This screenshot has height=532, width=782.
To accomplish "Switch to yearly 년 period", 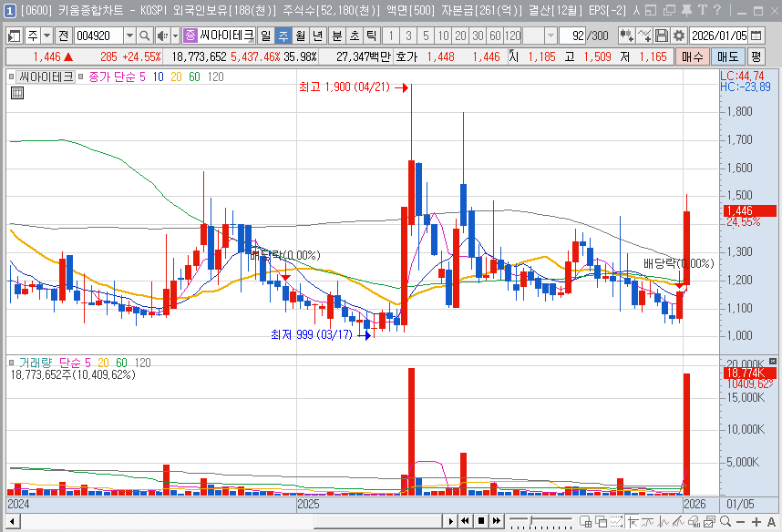I will tap(318, 36).
